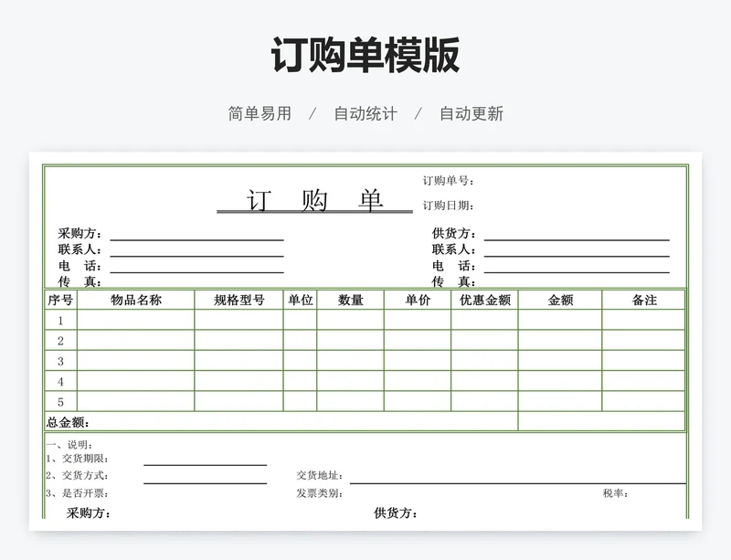Click the 订购单模版 main title

365,56
